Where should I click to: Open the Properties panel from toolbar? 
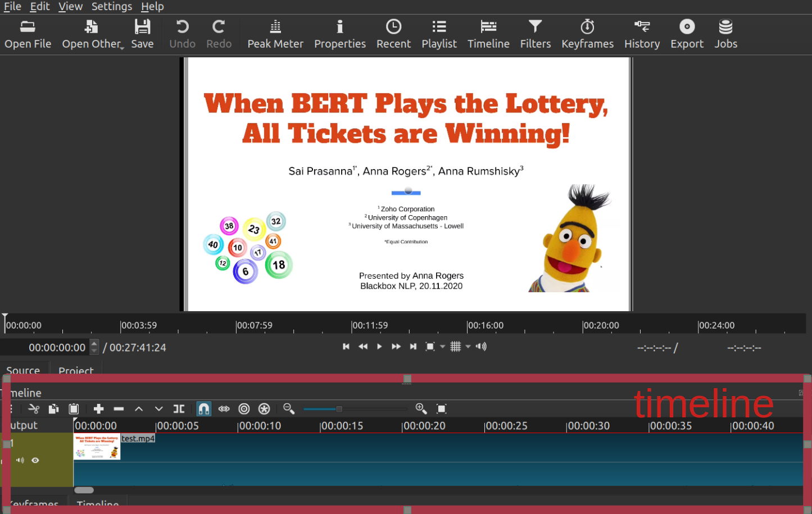(340, 34)
